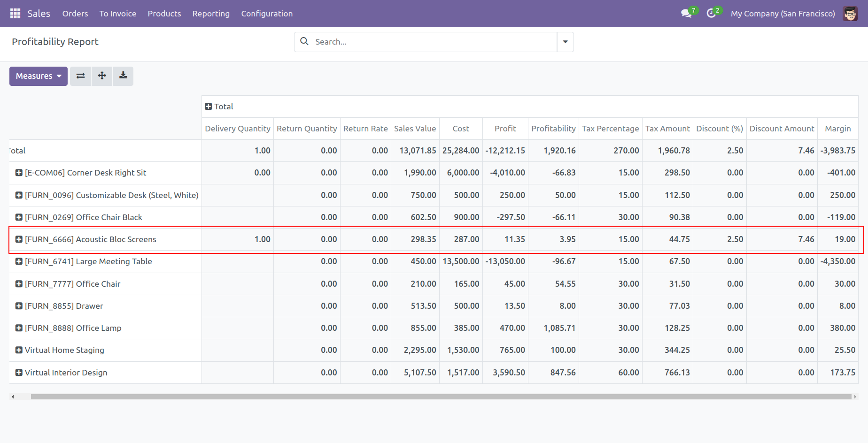
Task: Expand the FURN_7777 Office Chair row
Action: pyautogui.click(x=19, y=284)
